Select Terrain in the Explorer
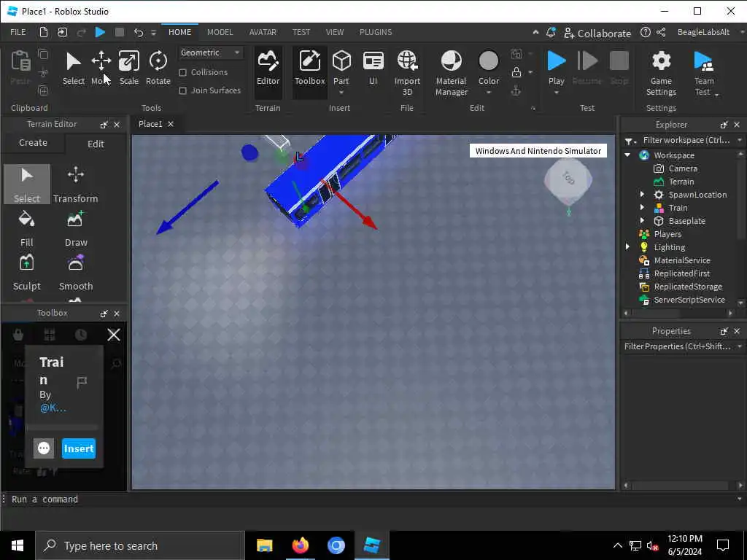This screenshot has height=560, width=747. coord(681,182)
